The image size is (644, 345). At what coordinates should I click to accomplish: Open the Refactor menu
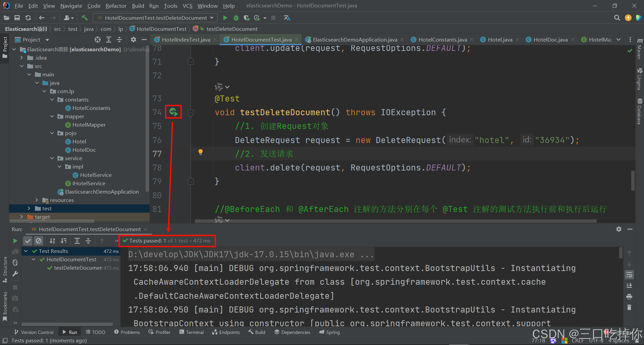coord(116,6)
